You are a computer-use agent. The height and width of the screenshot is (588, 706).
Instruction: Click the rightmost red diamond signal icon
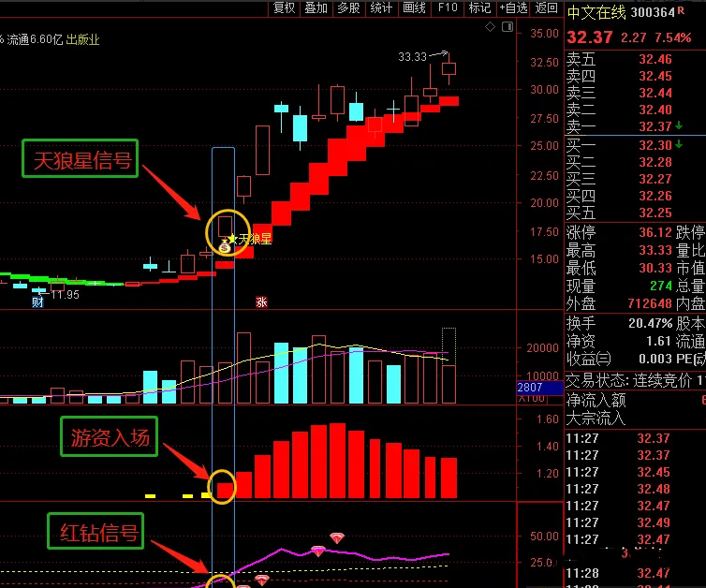(x=337, y=538)
